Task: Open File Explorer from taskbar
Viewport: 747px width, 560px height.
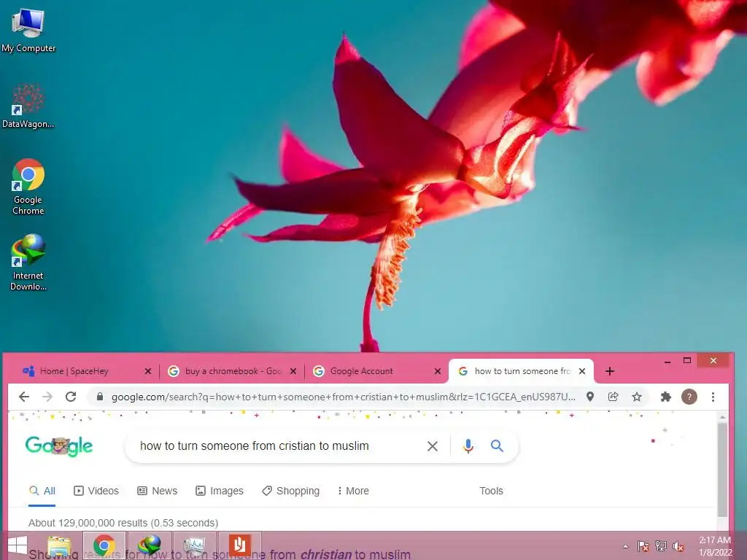Action: [60, 545]
